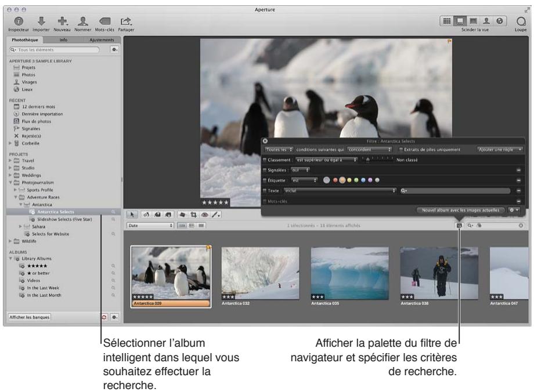Check Extraits de piles uniquement

click(x=401, y=150)
